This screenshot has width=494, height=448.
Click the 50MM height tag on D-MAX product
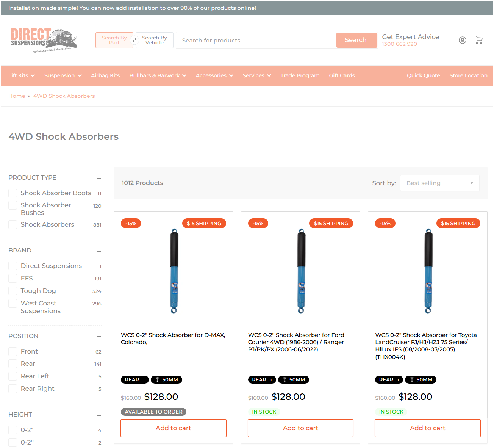166,379
